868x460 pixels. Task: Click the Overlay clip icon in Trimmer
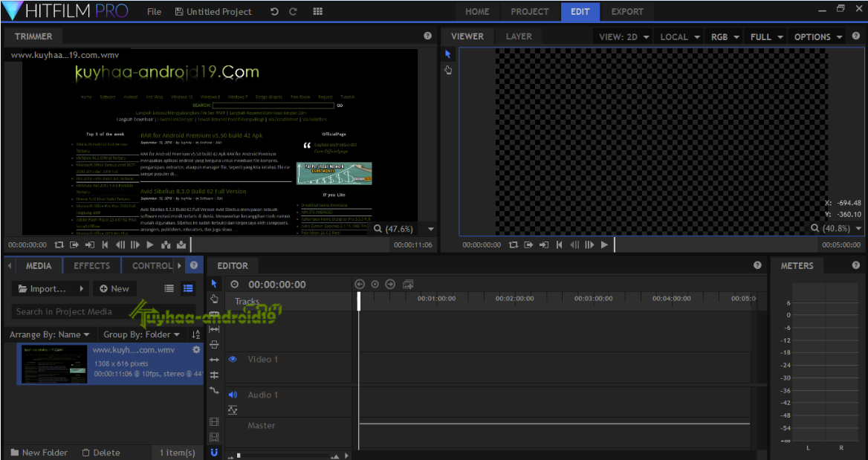(x=181, y=244)
